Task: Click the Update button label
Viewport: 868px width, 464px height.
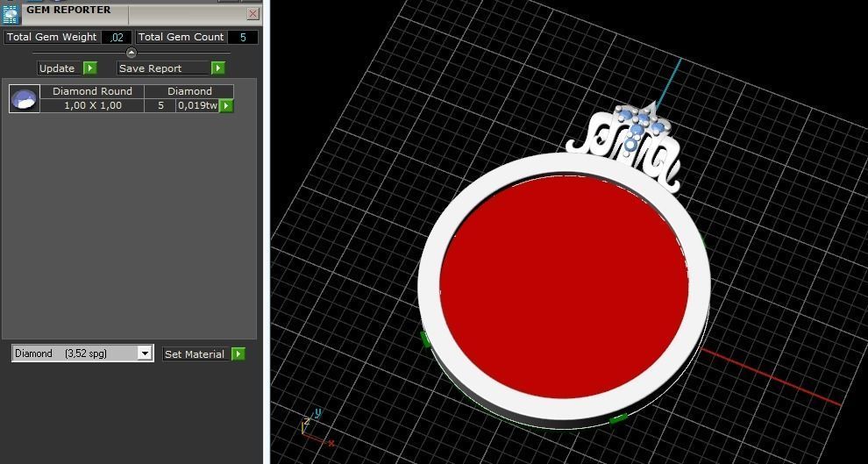Action: click(x=57, y=68)
